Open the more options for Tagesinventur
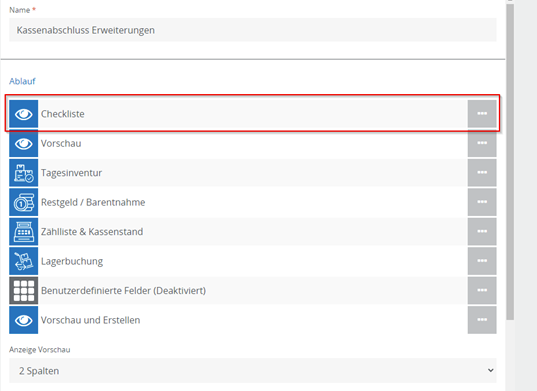Image resolution: width=537 pixels, height=391 pixels. click(x=482, y=173)
